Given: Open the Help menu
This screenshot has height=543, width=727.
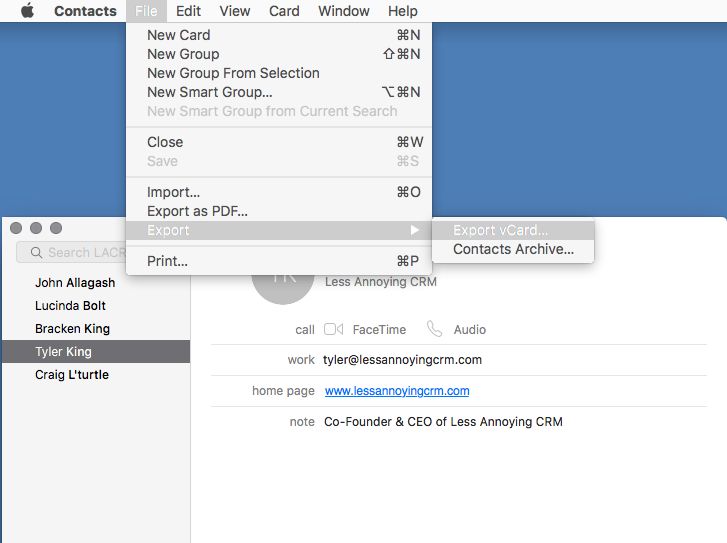Looking at the screenshot, I should pos(402,11).
